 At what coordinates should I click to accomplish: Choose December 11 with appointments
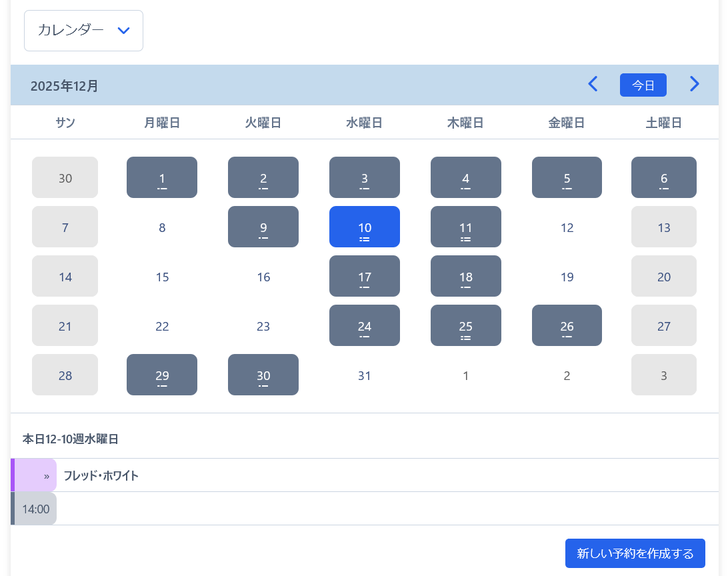click(x=465, y=227)
